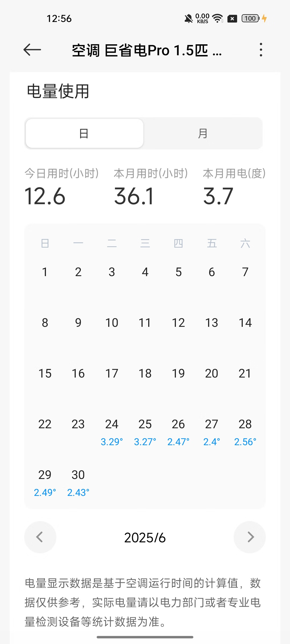Image resolution: width=290 pixels, height=644 pixels.
Task: Tap the muted notification bell icon
Action: [189, 19]
